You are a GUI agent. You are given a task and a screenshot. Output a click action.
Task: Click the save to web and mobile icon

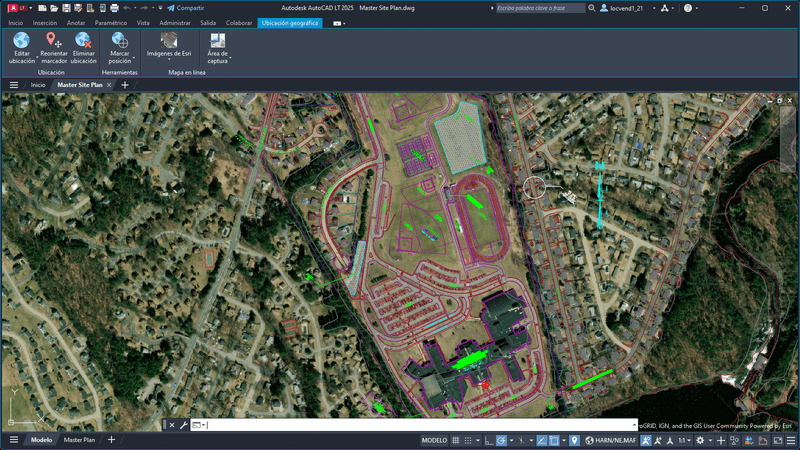(103, 8)
